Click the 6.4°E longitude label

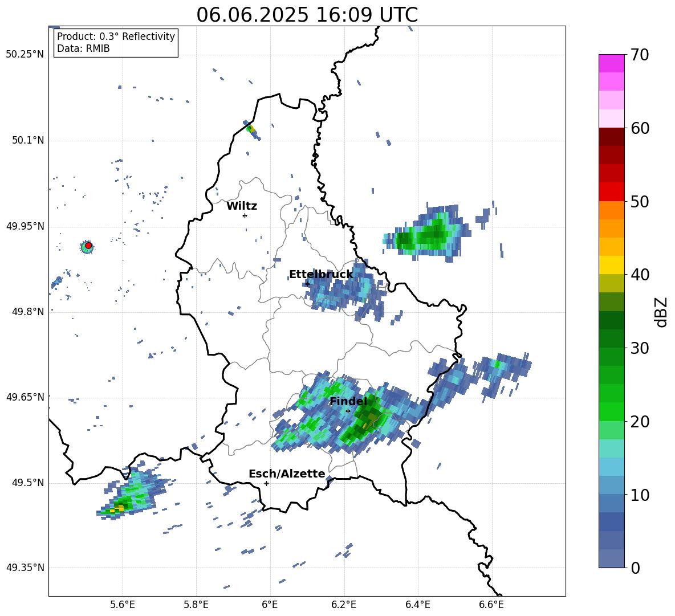pos(417,605)
